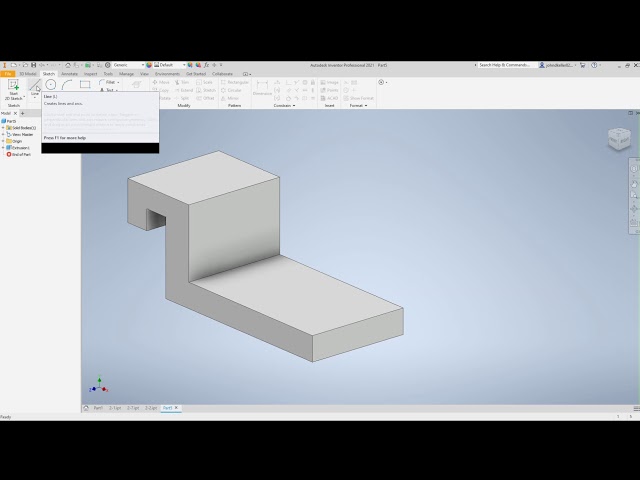This screenshot has height=480, width=640.
Task: Open the Annotate ribbon tab
Action: tap(69, 74)
